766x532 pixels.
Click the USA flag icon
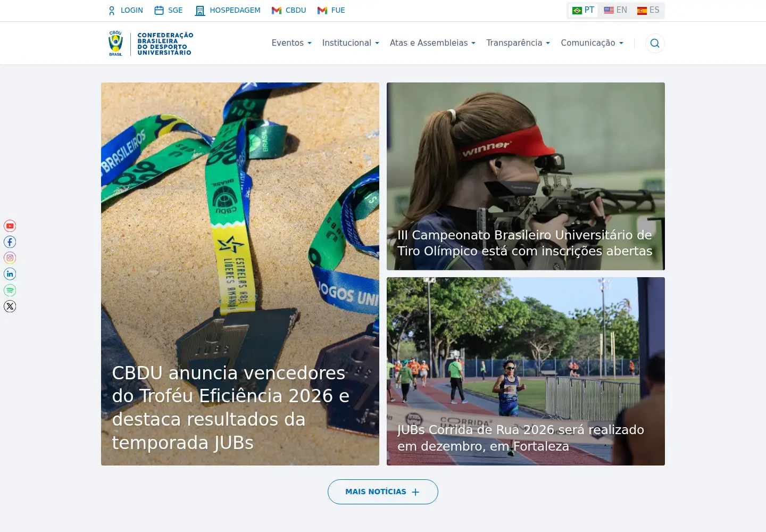(609, 10)
